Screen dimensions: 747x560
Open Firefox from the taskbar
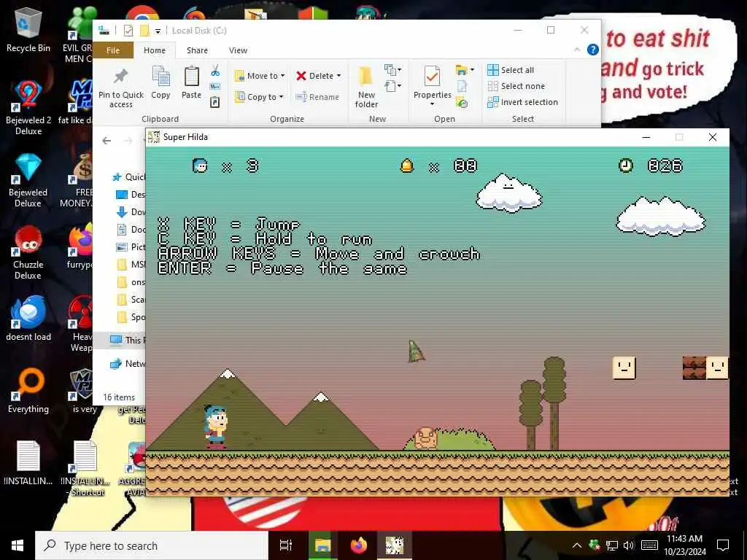click(359, 545)
